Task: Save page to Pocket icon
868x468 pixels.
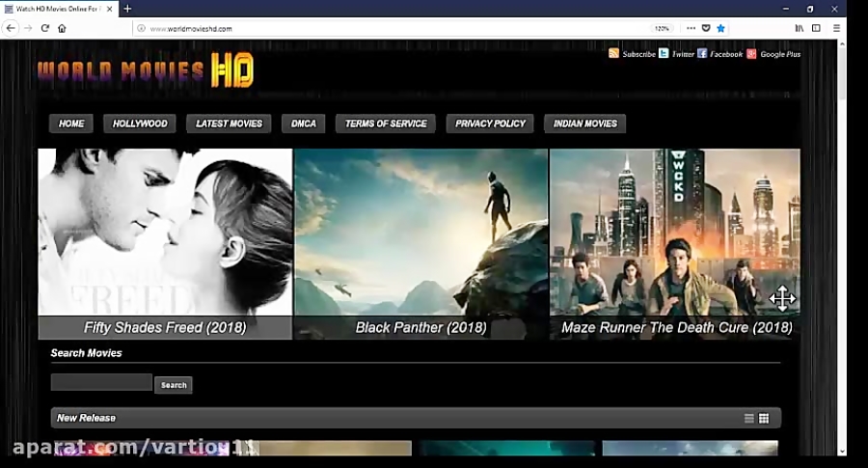Action: (706, 28)
